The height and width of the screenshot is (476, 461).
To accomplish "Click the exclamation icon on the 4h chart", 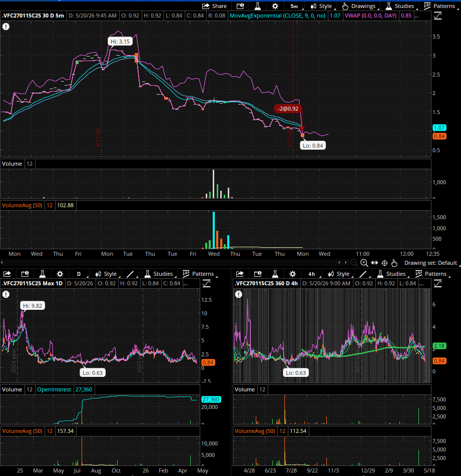I will coord(239,294).
